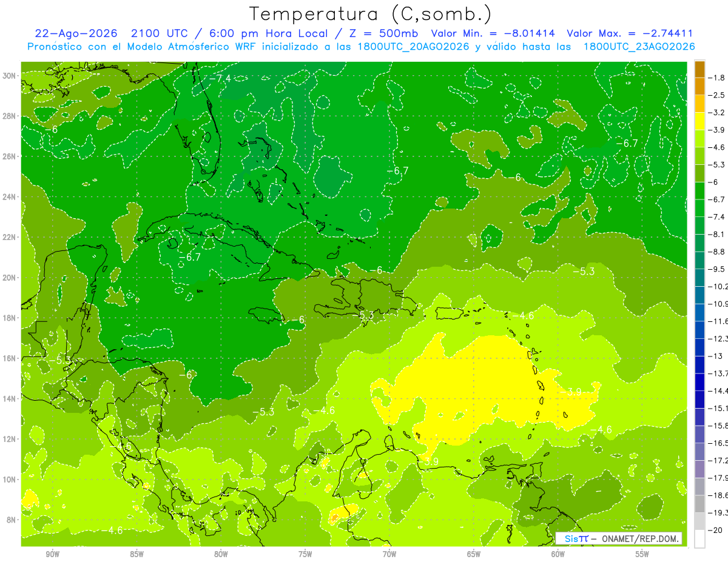Viewport: 728px width, 562px height.
Task: Select the forecast date '22-Ago-2026'
Action: [75, 33]
